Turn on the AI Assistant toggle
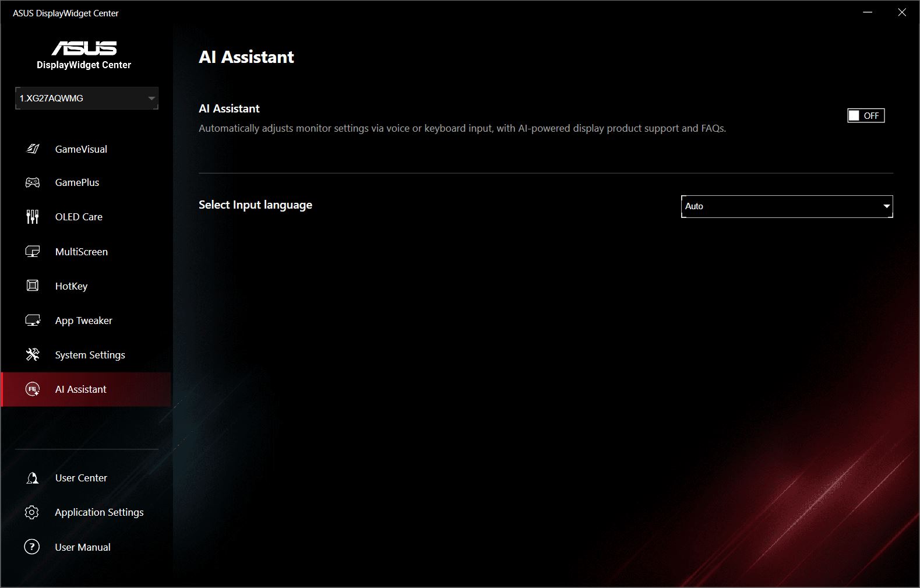Screen dimensions: 920x588 866,115
